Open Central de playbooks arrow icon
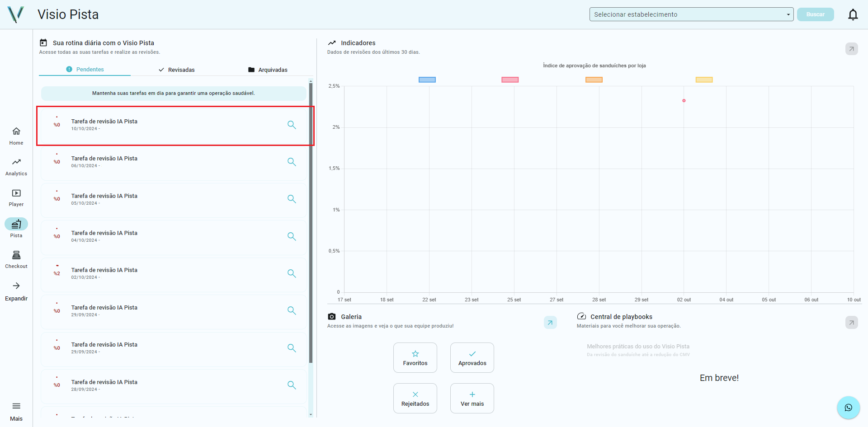Image resolution: width=868 pixels, height=427 pixels. tap(852, 323)
